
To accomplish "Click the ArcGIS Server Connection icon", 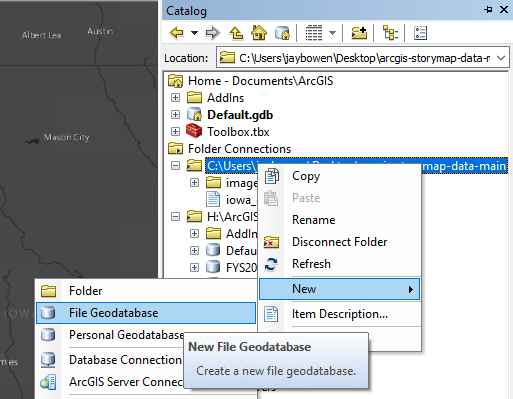I will [x=48, y=382].
